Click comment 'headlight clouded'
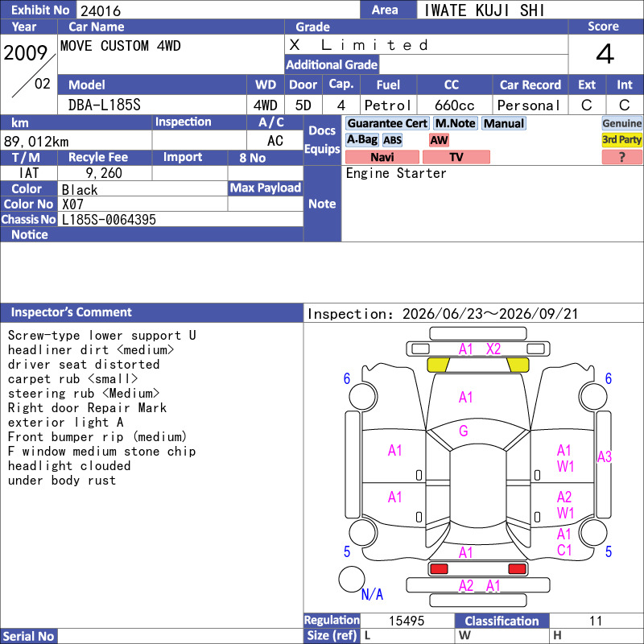This screenshot has height=644, width=644. pyautogui.click(x=69, y=466)
